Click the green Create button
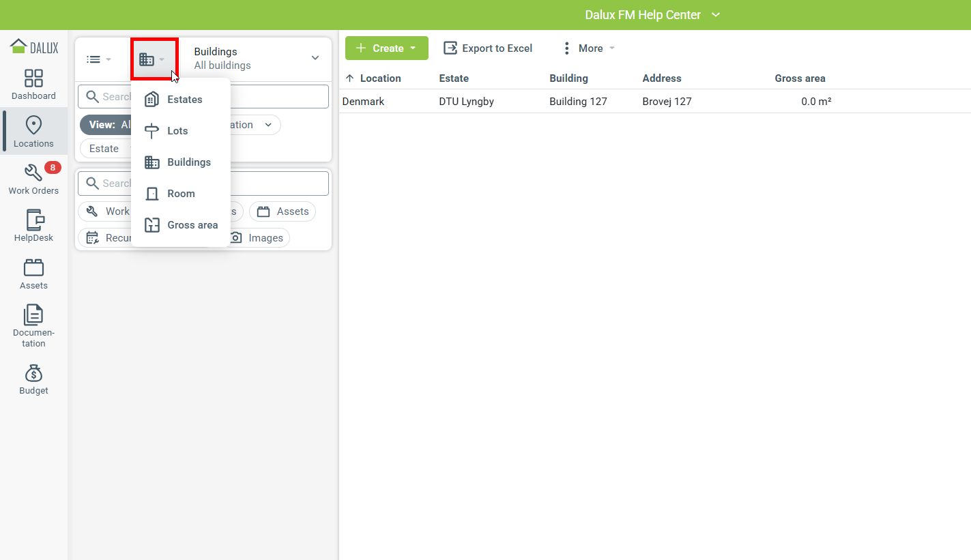 point(386,48)
